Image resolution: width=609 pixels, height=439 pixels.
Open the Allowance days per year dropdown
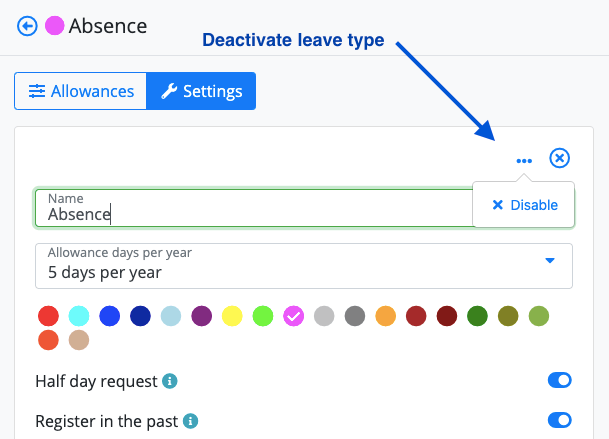(x=304, y=266)
